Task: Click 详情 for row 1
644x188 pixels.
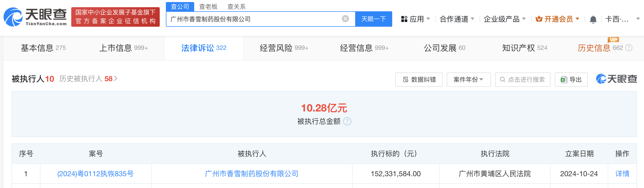Action: 622,174
